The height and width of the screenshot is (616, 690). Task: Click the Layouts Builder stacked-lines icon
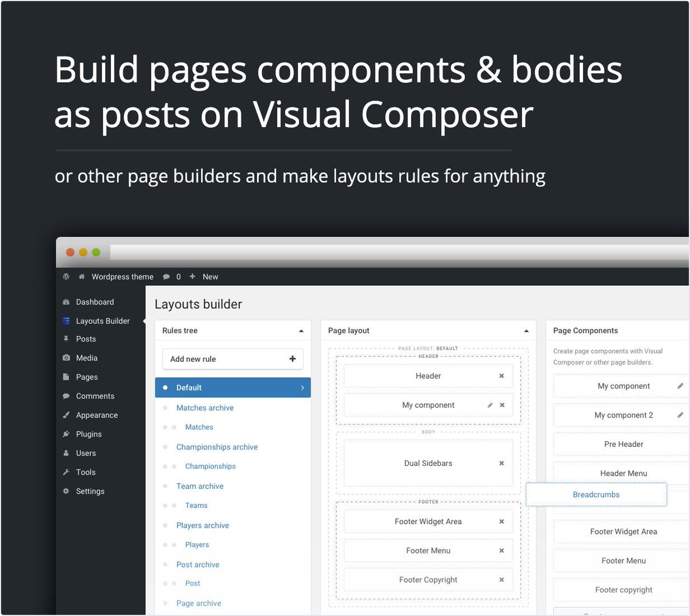(66, 321)
